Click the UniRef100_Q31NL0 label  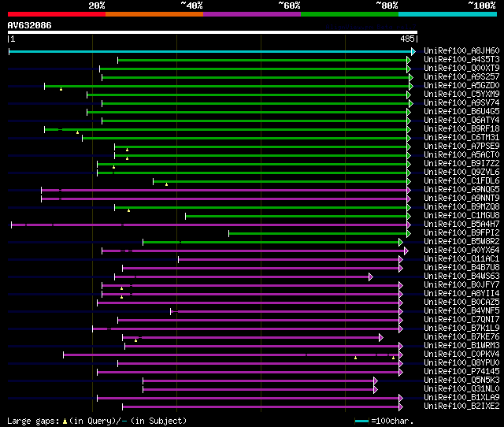pos(461,389)
